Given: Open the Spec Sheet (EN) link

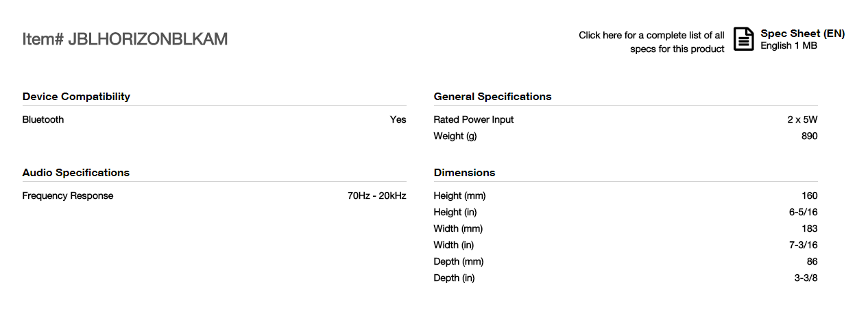Looking at the screenshot, I should tap(803, 34).
